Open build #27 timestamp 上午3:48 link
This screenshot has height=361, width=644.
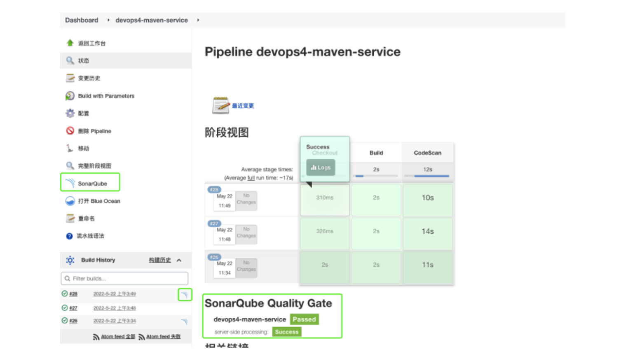pos(115,308)
